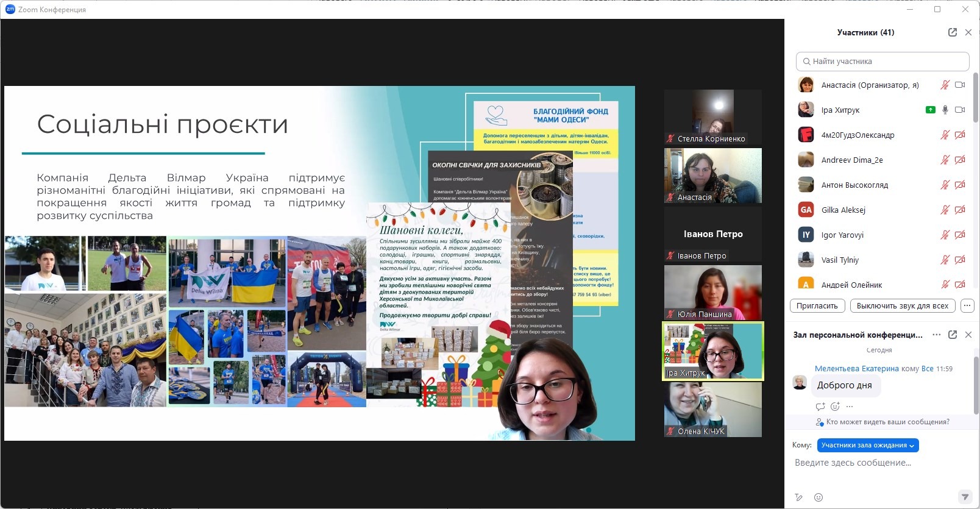Screen dimensions: 980x509
Task: Click Андрей Олейник muted mic icon
Action: click(x=945, y=284)
